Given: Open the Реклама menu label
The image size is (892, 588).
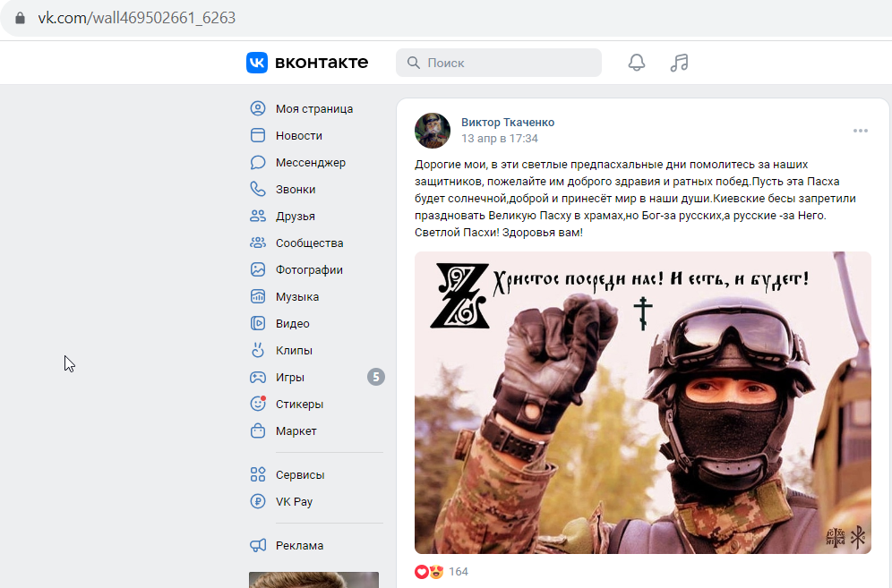Looking at the screenshot, I should click(x=299, y=545).
